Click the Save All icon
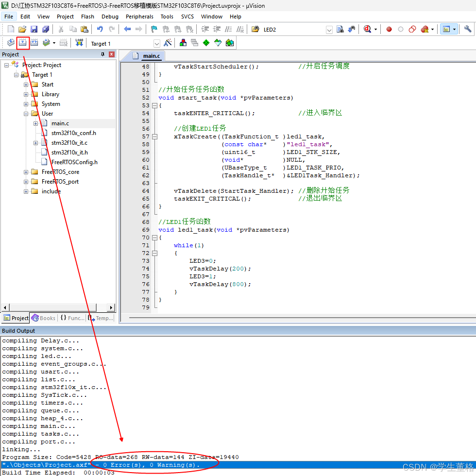476x476 pixels. point(46,29)
